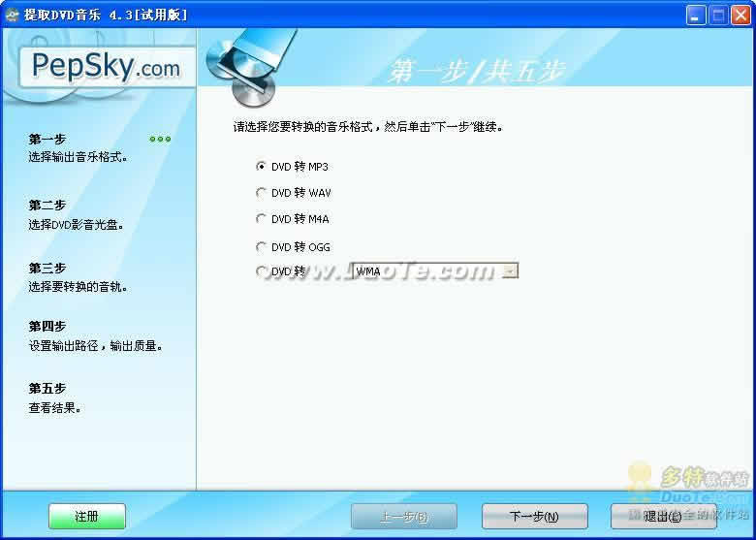This screenshot has height=540, width=756.
Task: Click the 第一步 step heading in sidebar
Action: pos(47,140)
